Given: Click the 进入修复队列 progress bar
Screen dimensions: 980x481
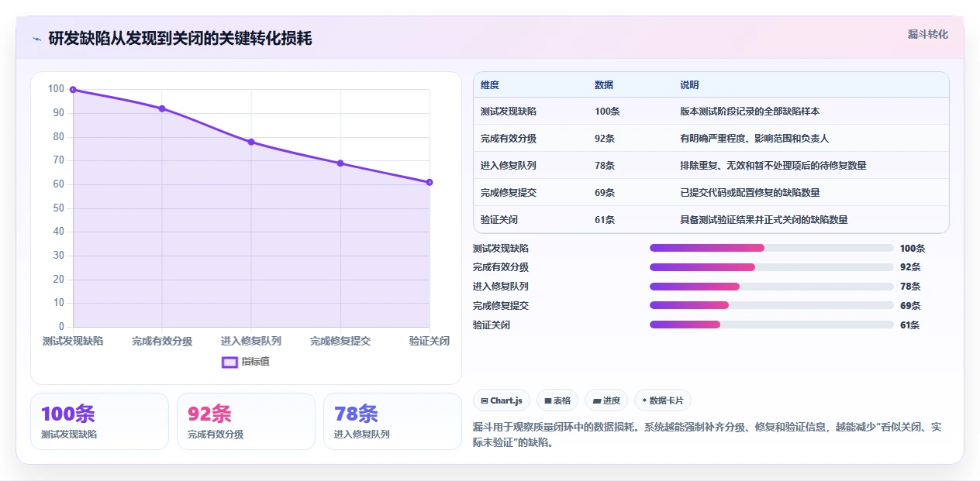Looking at the screenshot, I should (771, 287).
